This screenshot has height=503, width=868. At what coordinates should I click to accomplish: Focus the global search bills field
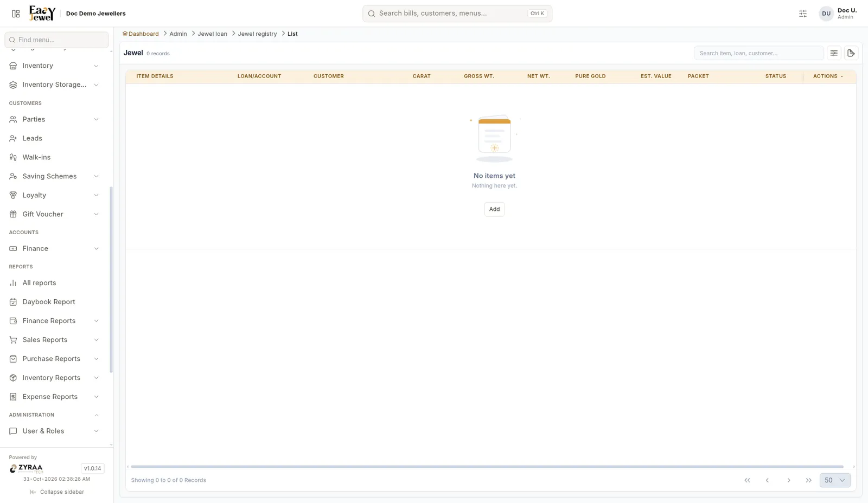click(457, 14)
